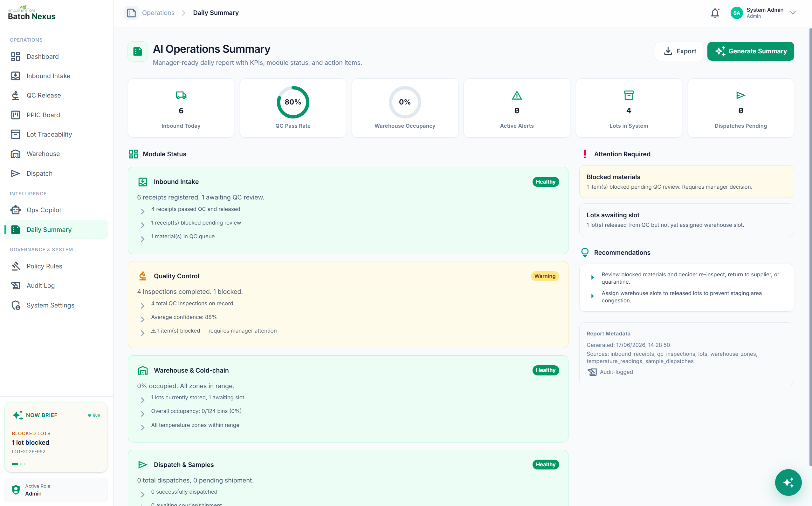Click the Dispatch & Samples module icon
Viewport: 812px width, 506px height.
pos(143,464)
